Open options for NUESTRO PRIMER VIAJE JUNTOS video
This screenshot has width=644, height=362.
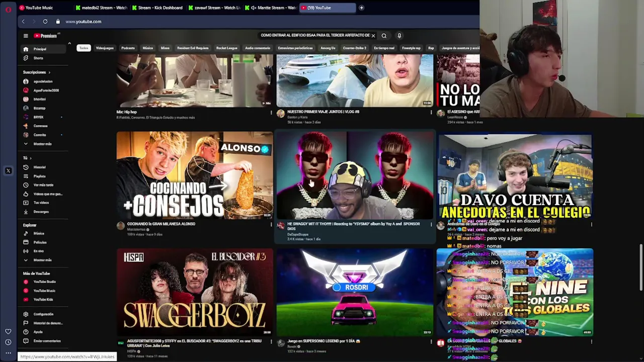pyautogui.click(x=431, y=113)
